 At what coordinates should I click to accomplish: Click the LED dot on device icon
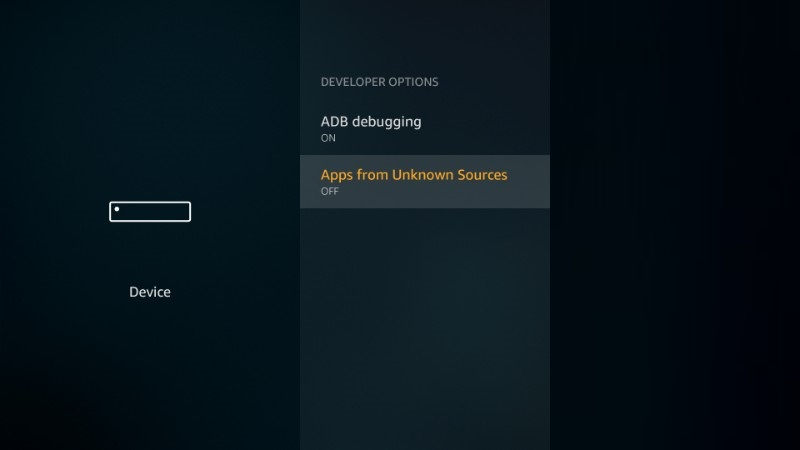point(117,209)
